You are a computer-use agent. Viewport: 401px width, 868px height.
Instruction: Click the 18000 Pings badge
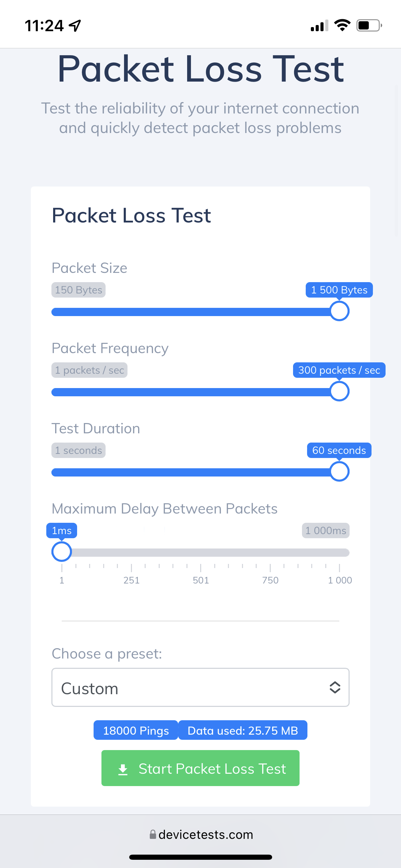pos(136,731)
